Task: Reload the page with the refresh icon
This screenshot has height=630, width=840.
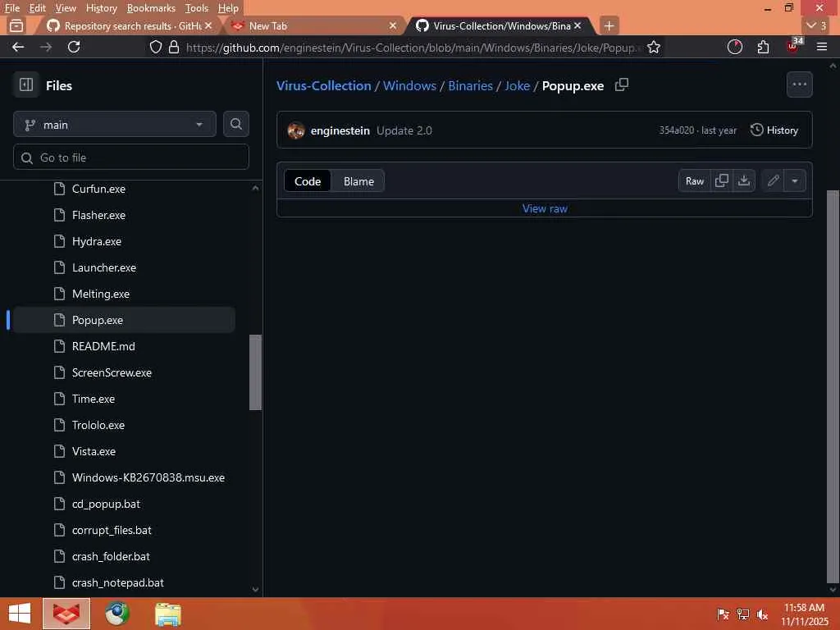Action: [74, 47]
